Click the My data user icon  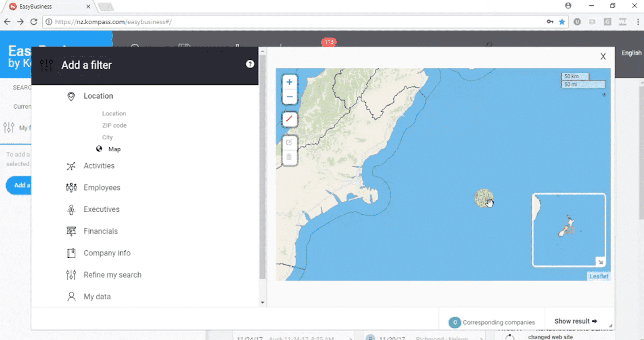[71, 297]
